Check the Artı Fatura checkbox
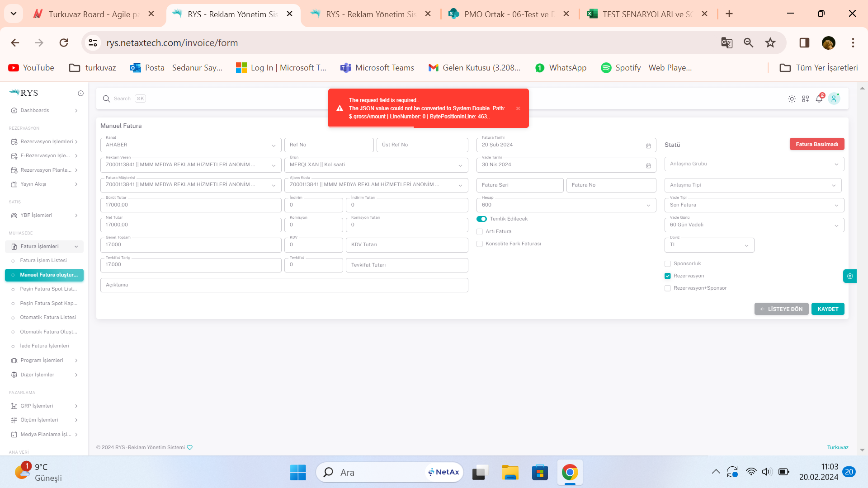 [480, 232]
